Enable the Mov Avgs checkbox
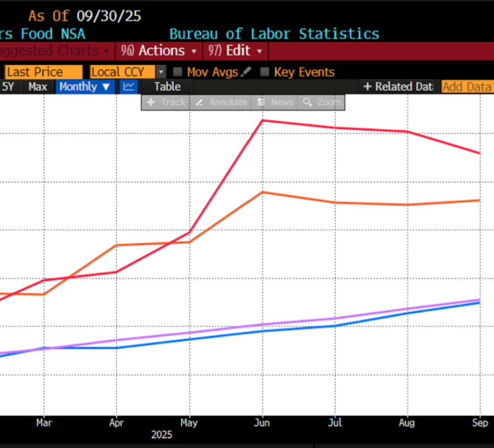The width and height of the screenshot is (494, 448). click(179, 72)
